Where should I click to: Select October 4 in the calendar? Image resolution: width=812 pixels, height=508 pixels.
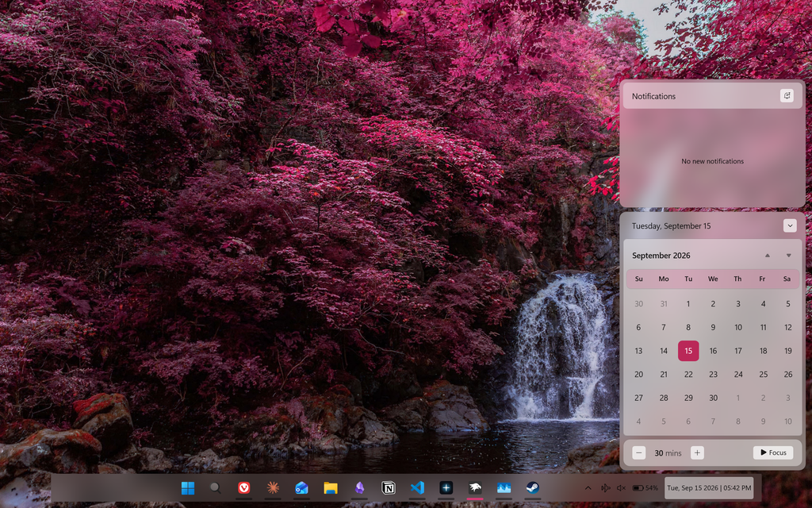point(638,421)
